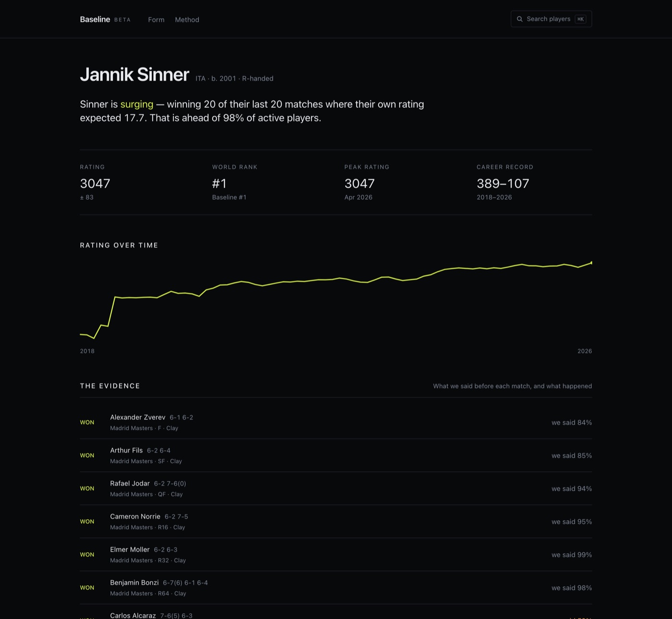Click the "Madrid Masters · QF · Clay" text
Image resolution: width=672 pixels, height=619 pixels.
click(x=146, y=495)
